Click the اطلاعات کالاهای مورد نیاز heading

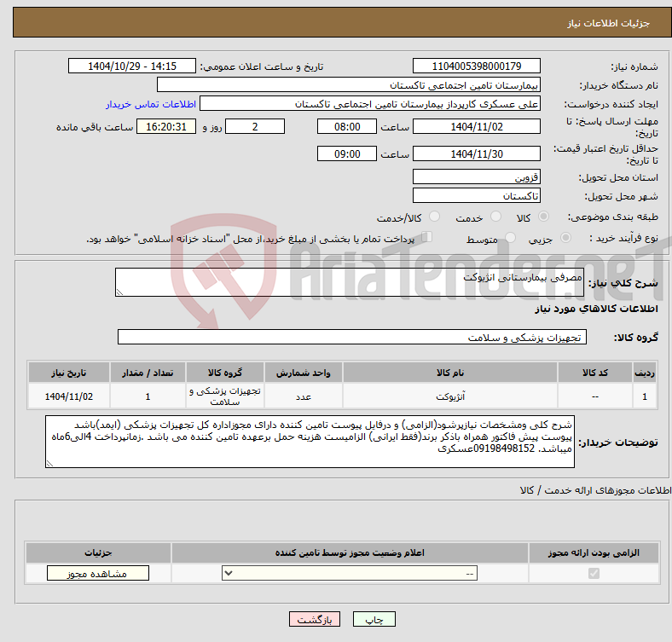click(x=596, y=309)
